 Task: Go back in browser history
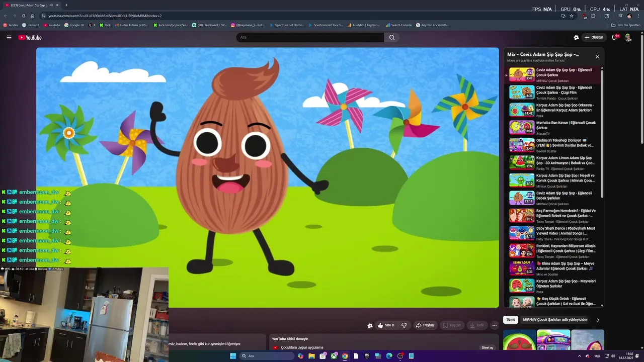(x=6, y=16)
